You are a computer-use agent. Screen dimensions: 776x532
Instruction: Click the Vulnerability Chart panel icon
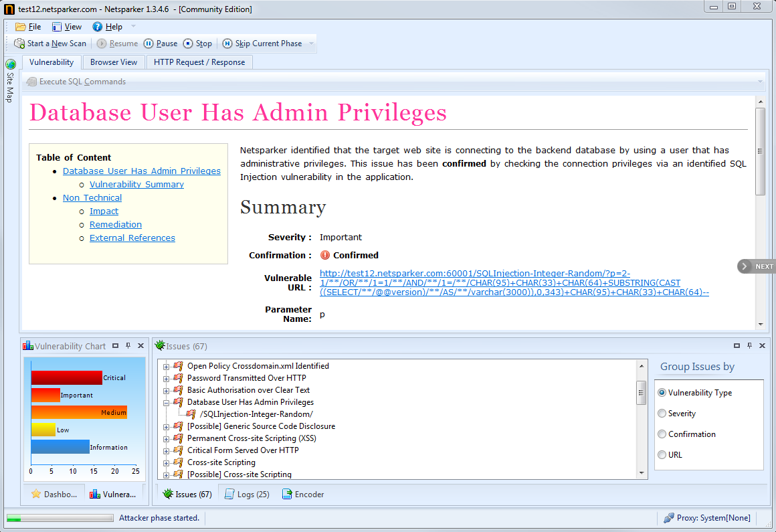(28, 346)
